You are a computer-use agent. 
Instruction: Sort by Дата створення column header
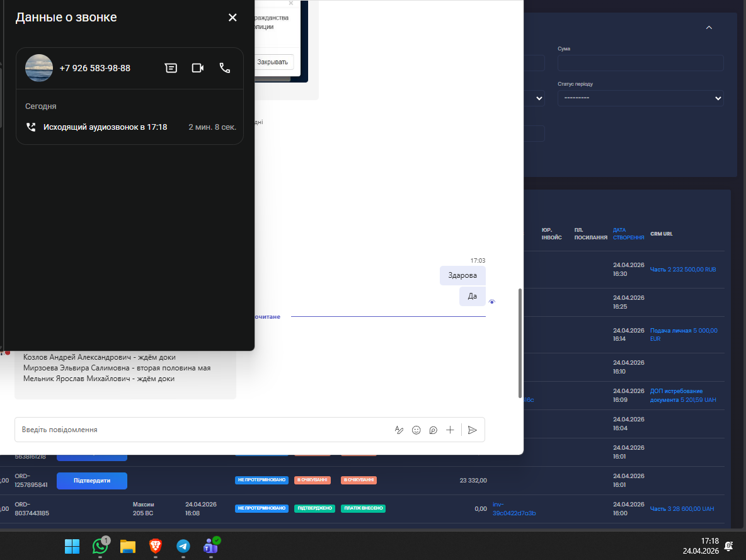[628, 234]
